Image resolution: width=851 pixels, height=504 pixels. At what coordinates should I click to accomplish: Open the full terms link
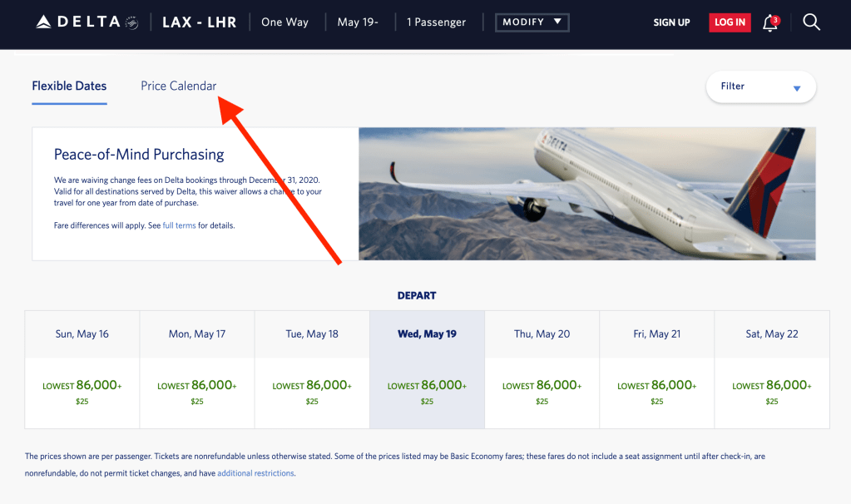tap(179, 225)
